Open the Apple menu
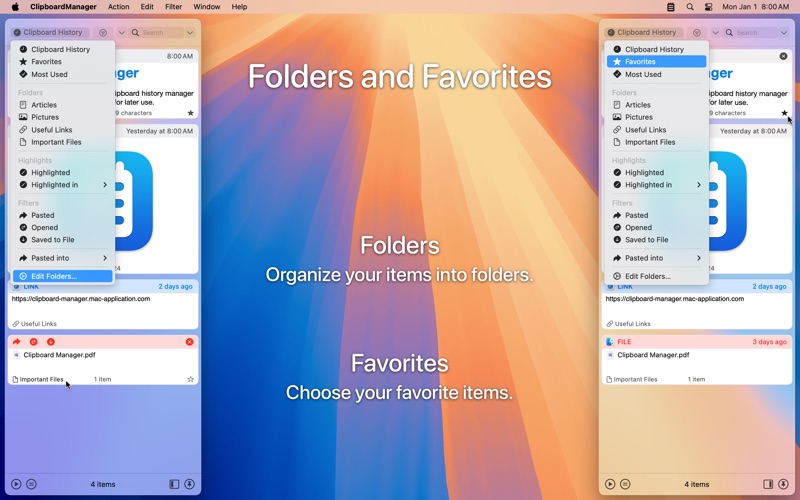This screenshot has width=800, height=500. tap(15, 7)
